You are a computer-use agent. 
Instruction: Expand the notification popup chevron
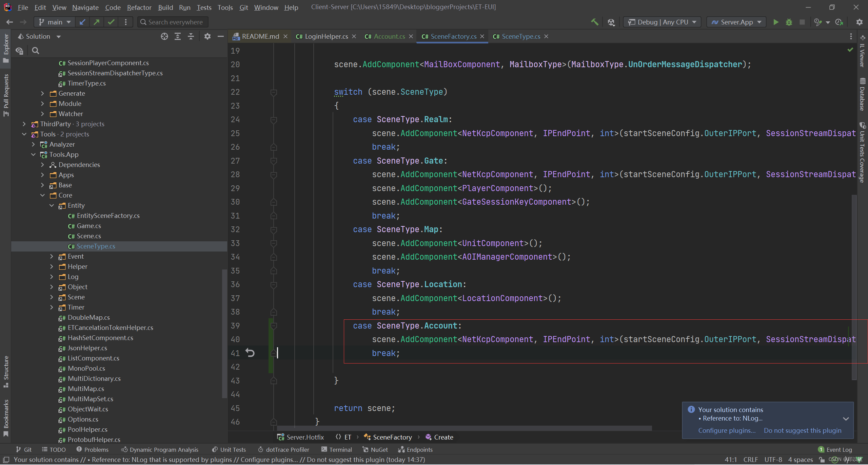(x=846, y=419)
